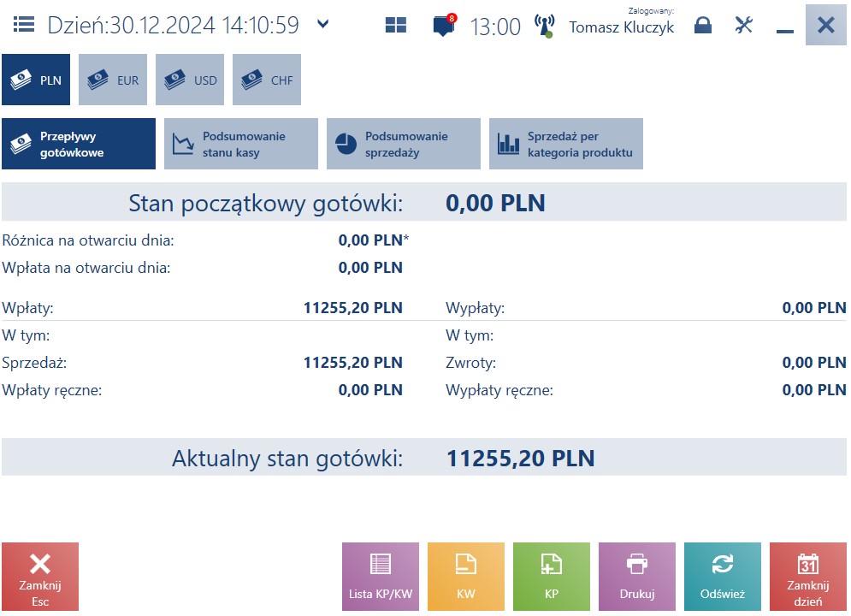Show Sprzedaż per kategoria produktu tab
Viewport: 851px width, 616px height.
coord(566,144)
